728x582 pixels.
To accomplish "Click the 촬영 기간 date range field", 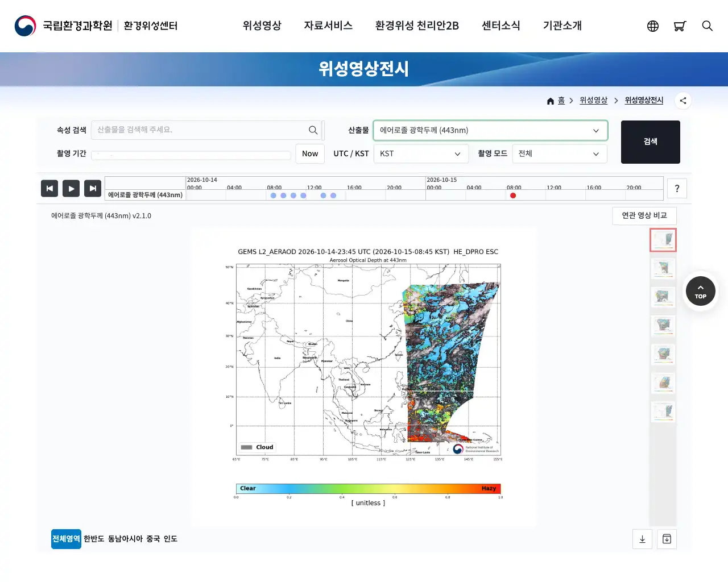I will 191,155.
